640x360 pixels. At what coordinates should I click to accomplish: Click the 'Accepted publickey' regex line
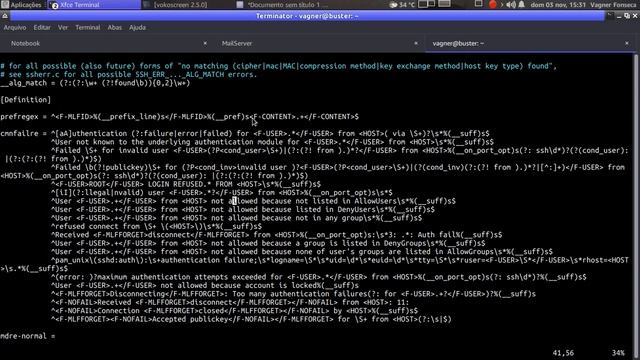251,319
